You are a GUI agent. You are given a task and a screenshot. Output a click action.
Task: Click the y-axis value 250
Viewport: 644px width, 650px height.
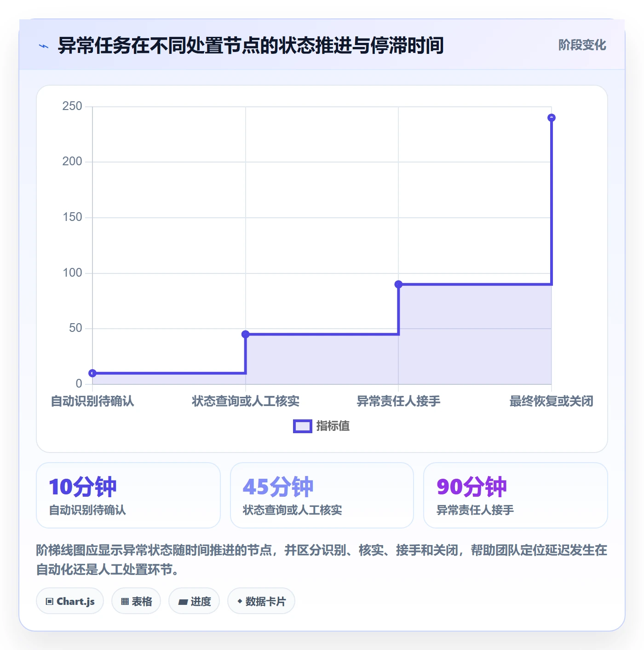(72, 106)
